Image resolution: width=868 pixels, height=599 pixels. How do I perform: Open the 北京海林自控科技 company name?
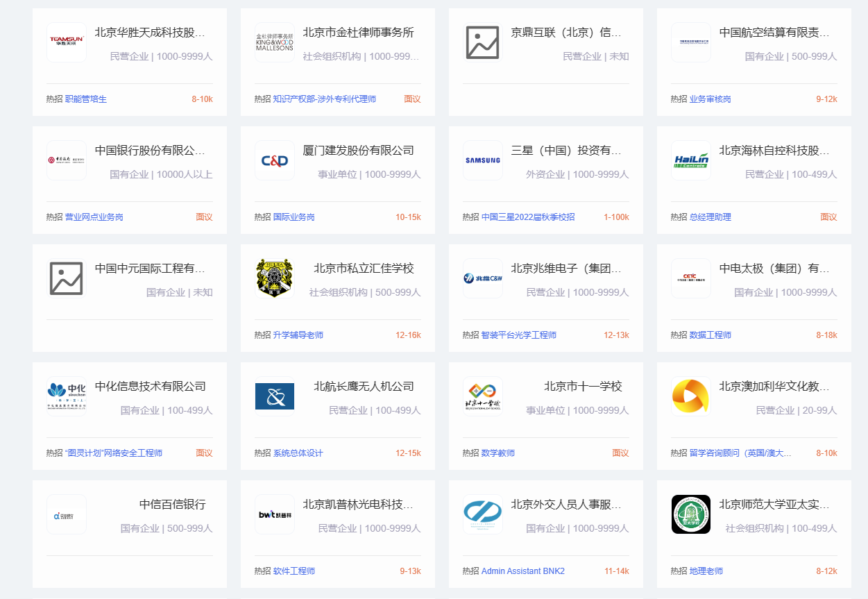(774, 151)
